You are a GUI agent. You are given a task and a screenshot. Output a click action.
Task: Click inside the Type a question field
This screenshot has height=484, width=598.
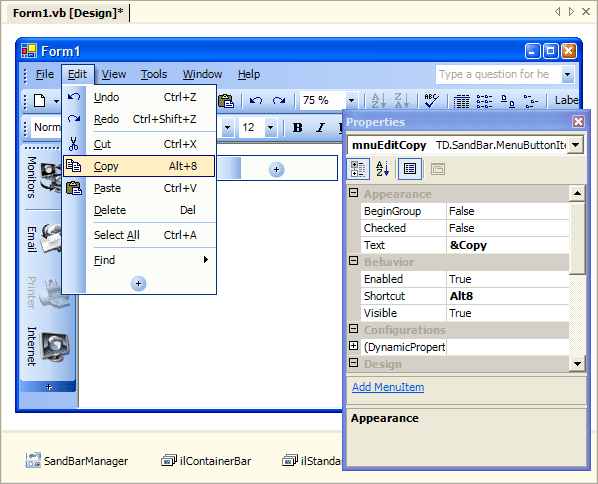click(x=498, y=74)
